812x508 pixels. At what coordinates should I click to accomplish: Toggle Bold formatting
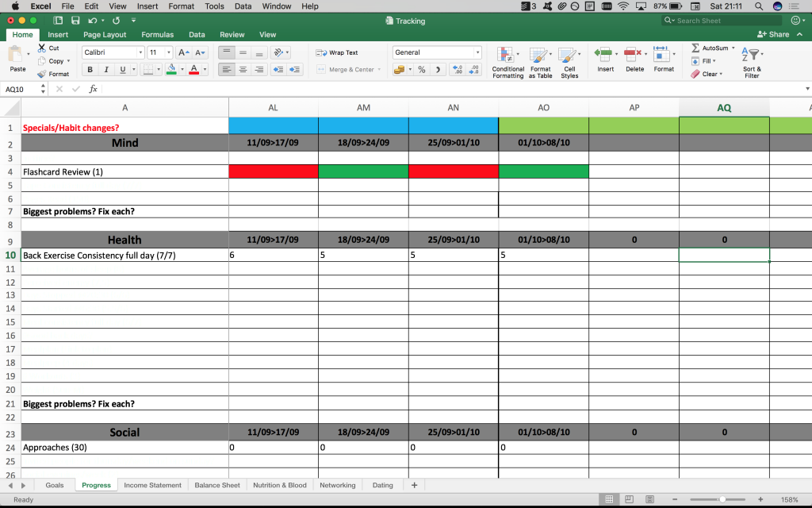[90, 70]
